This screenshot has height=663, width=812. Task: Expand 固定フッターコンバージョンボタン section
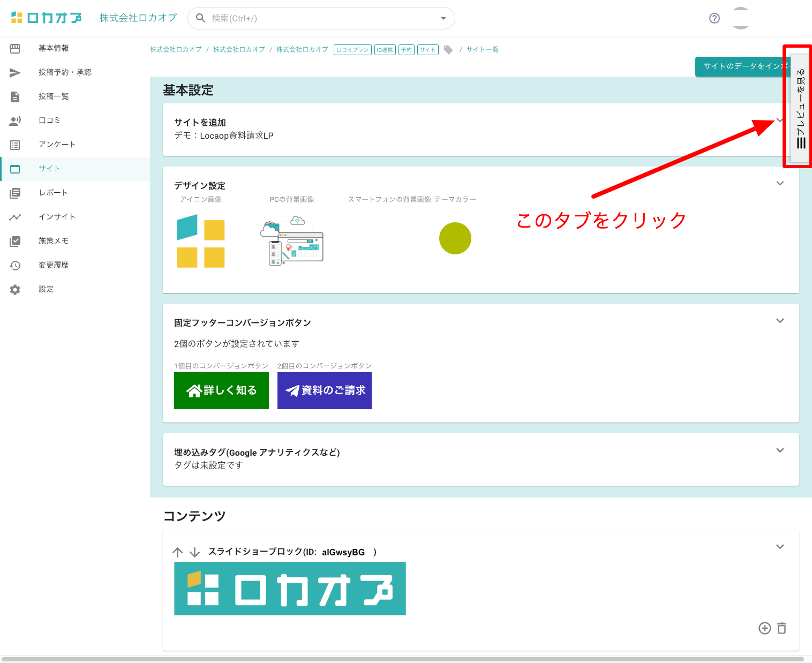(780, 321)
